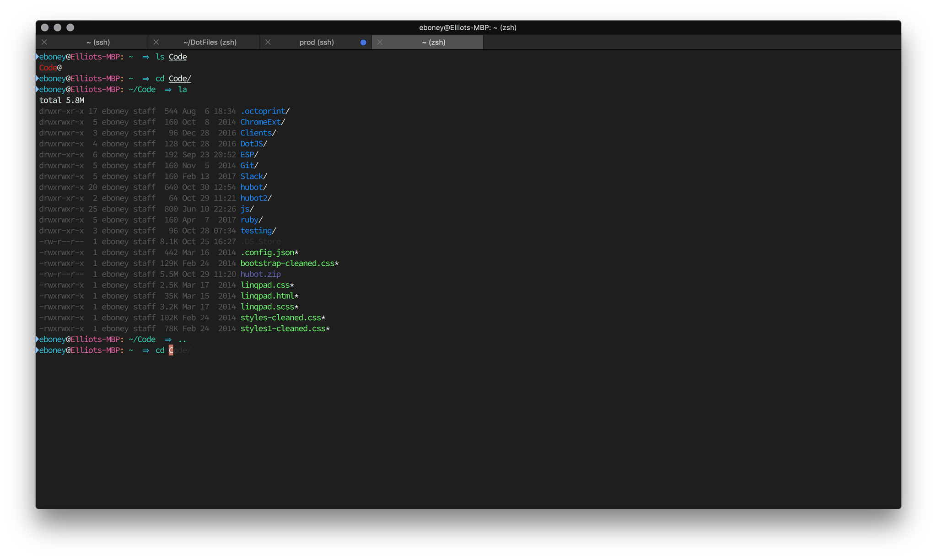Click the zoom window button

click(70, 27)
